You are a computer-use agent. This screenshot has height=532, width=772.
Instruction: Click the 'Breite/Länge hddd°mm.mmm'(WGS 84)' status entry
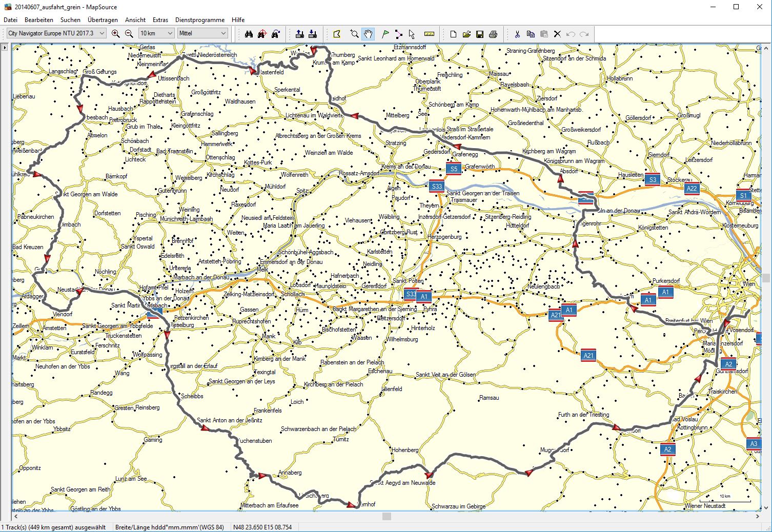point(170,527)
